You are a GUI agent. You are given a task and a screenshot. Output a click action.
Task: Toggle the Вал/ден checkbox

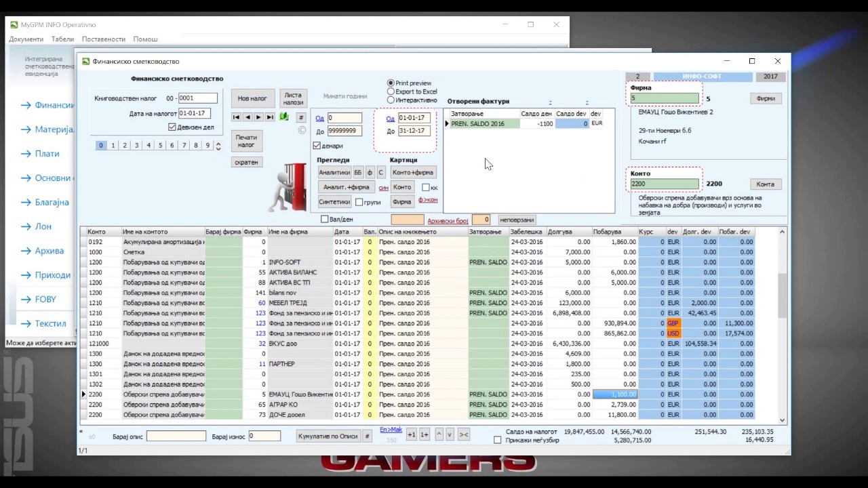click(x=324, y=219)
